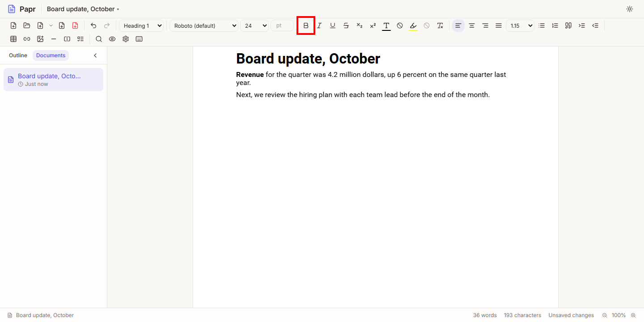Expand the export options chevron
This screenshot has width=644, height=322.
click(x=51, y=25)
